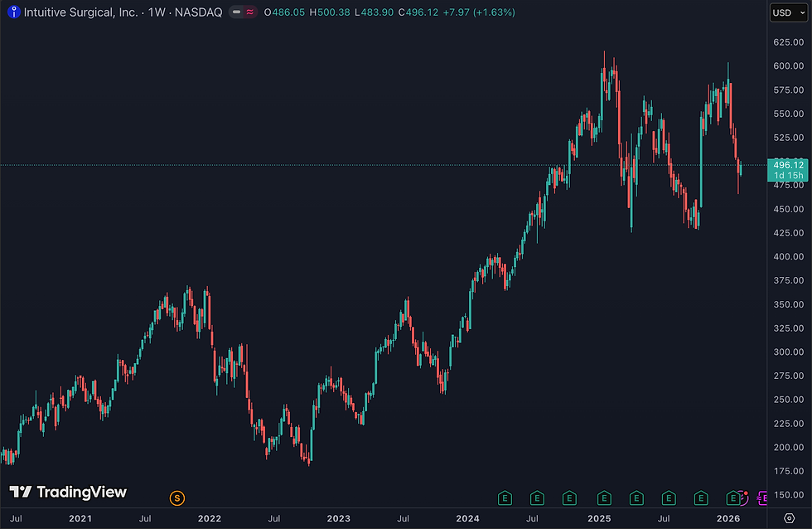Open the seventh green E earnings marker from the left
Viewport: 812px width, 529px height.
coord(701,498)
